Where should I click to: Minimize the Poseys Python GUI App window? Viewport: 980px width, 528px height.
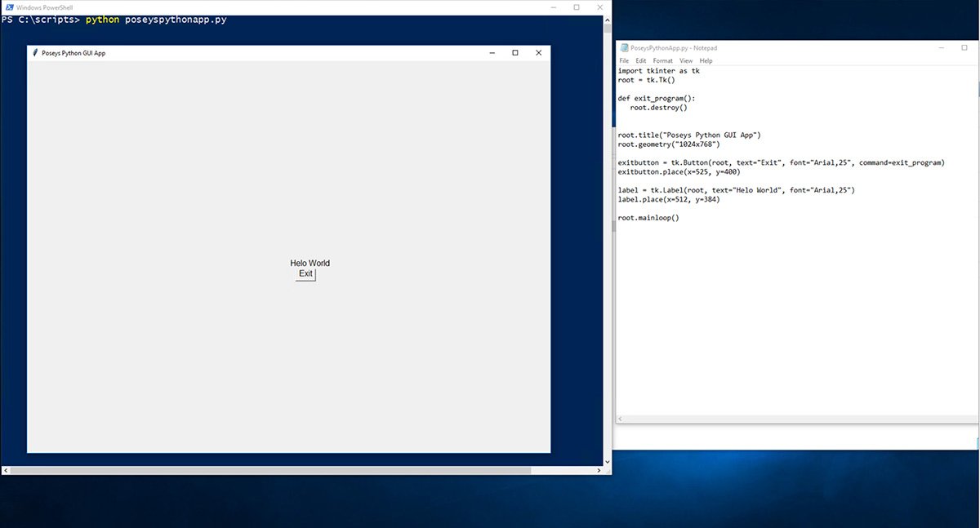(x=491, y=52)
